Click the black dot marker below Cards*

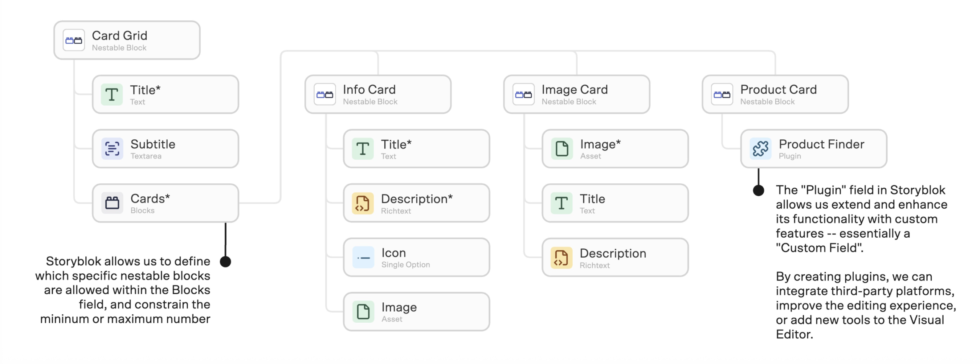tap(225, 261)
